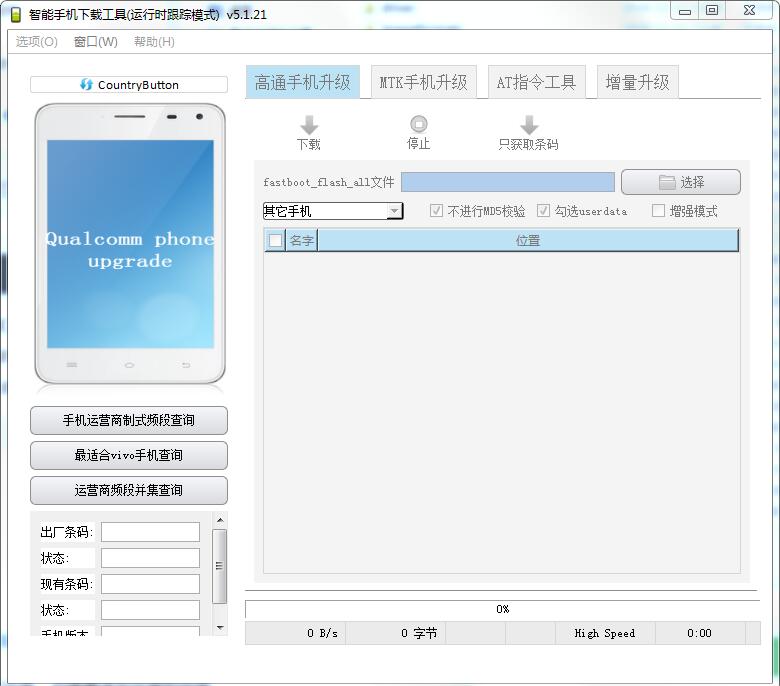Open the 窗口(W) menu
Image resolution: width=780 pixels, height=686 pixels.
96,42
